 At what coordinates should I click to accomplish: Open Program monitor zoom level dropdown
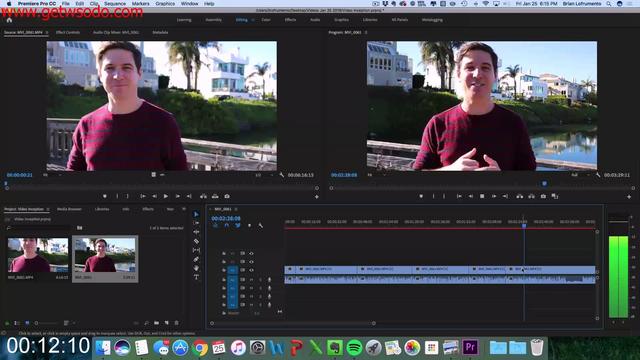(377, 175)
